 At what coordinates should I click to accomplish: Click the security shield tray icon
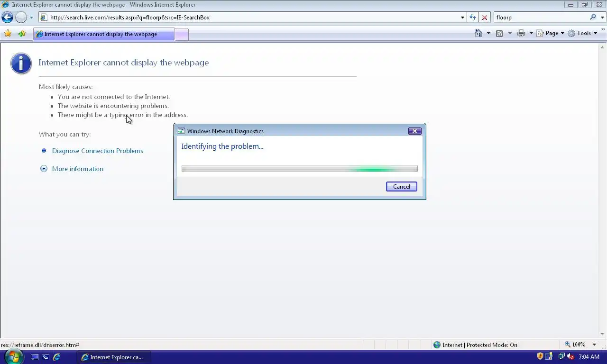(x=540, y=356)
